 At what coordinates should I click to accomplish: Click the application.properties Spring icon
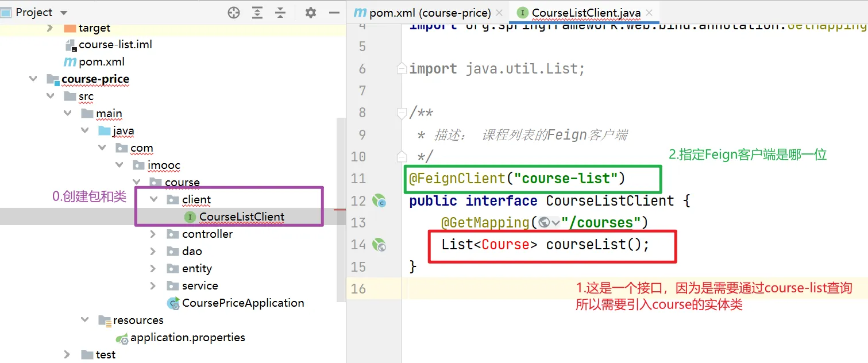(x=121, y=338)
